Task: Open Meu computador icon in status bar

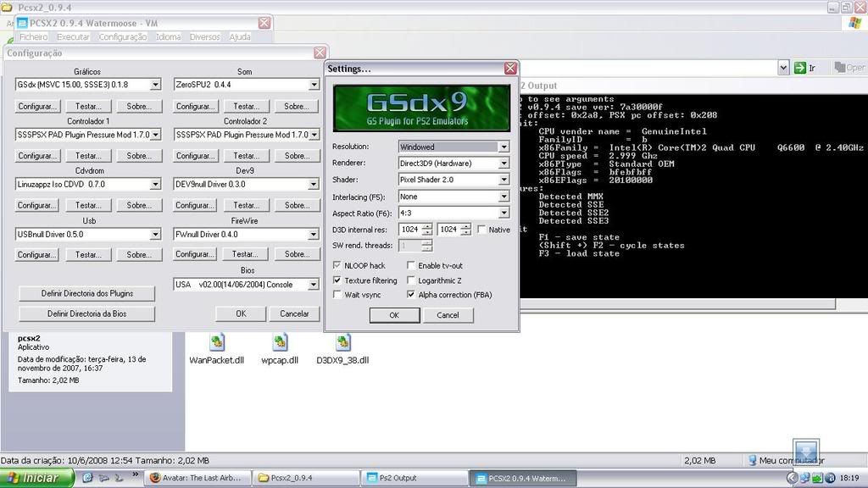Action: (753, 460)
